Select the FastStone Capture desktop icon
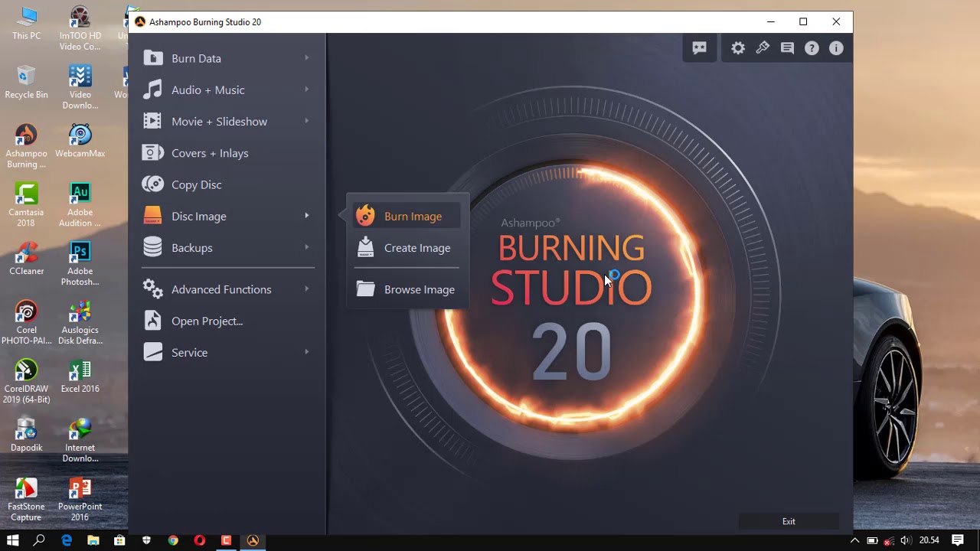Image resolution: width=980 pixels, height=551 pixels. [26, 499]
